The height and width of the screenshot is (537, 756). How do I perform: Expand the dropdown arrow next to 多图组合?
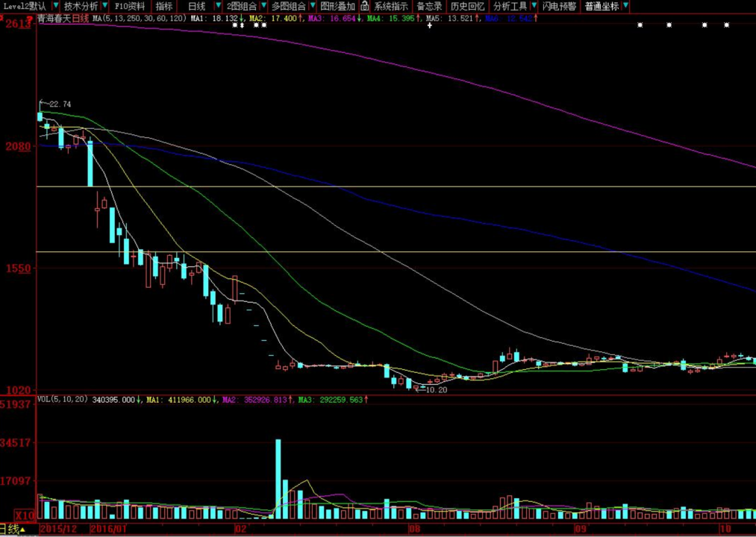313,6
